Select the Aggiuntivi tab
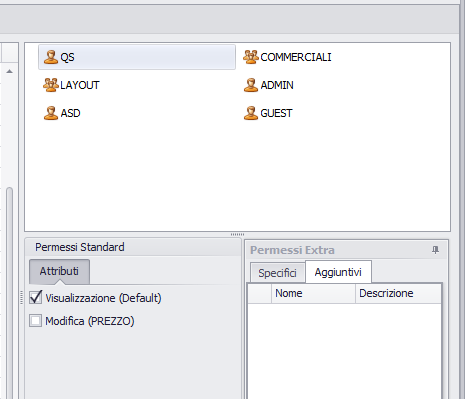465x399 pixels. (338, 272)
